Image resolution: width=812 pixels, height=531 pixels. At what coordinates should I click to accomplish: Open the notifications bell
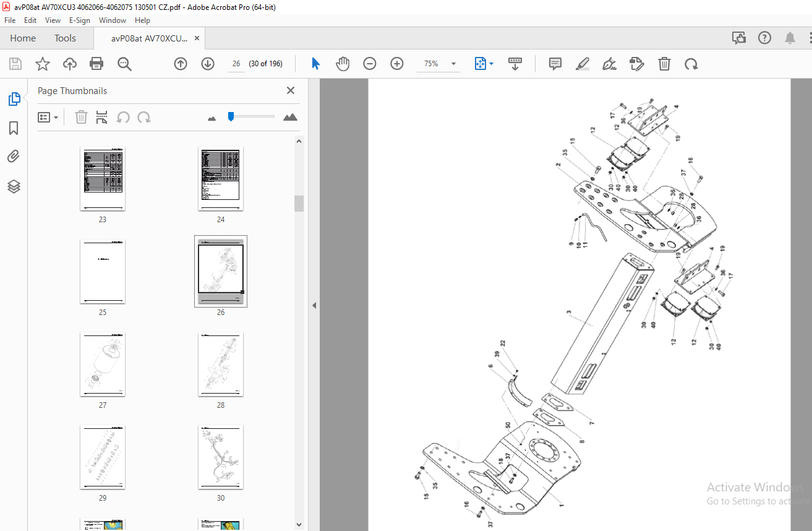(x=790, y=38)
